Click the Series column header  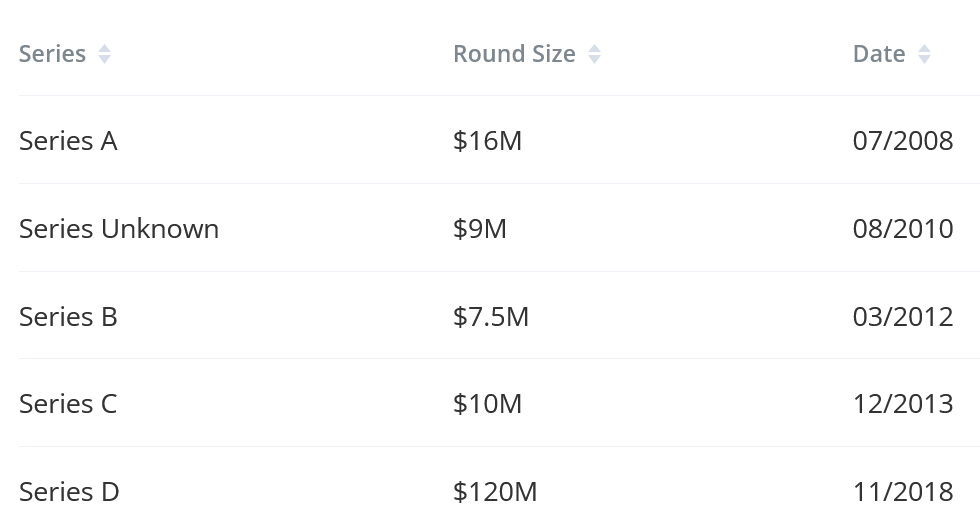click(52, 54)
